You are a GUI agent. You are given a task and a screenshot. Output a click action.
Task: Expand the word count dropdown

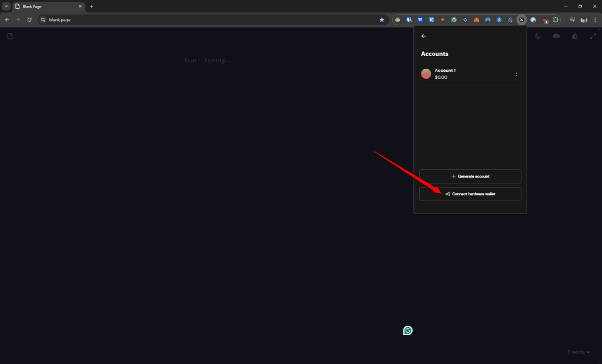pos(579,352)
